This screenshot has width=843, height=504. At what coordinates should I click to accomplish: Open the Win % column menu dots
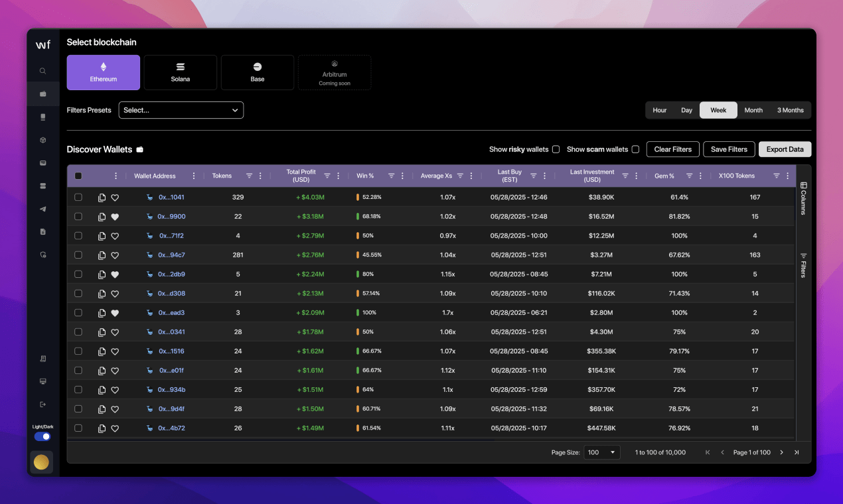[x=402, y=176]
